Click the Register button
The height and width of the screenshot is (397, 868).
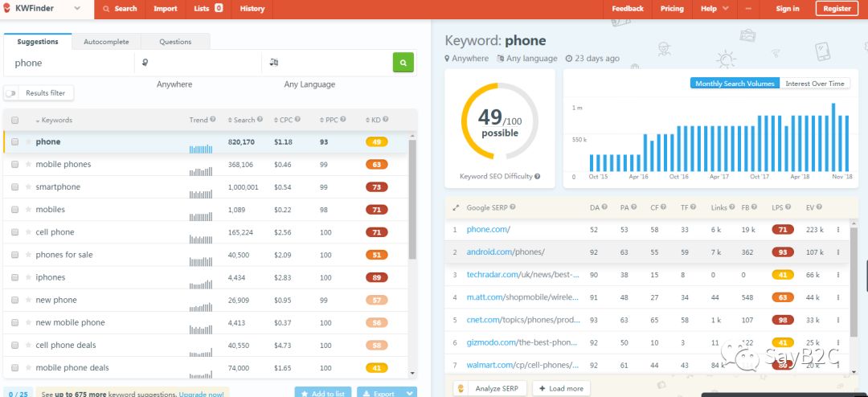(837, 8)
